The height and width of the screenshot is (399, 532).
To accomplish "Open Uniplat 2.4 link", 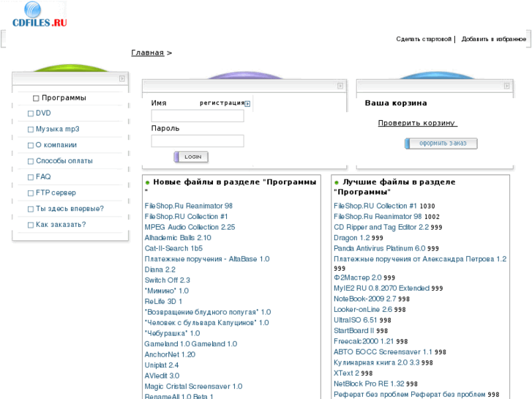I will pos(162,365).
